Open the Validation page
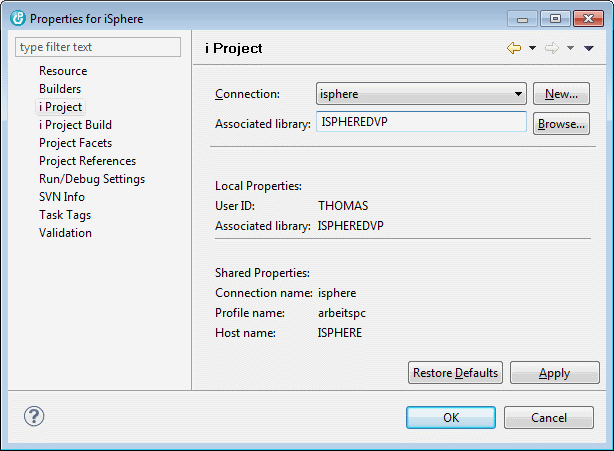614x451 pixels. tap(65, 233)
